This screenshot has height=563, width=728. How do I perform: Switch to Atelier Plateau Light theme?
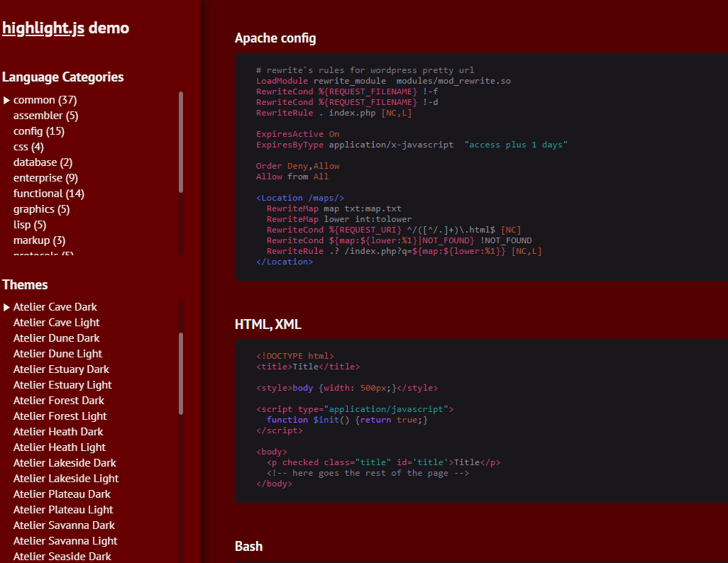click(x=63, y=510)
